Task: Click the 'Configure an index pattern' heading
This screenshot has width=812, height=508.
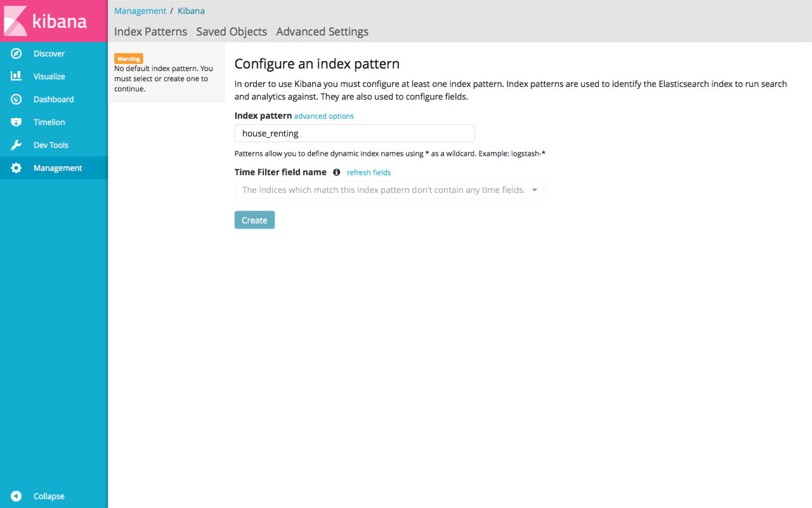Action: pos(317,63)
